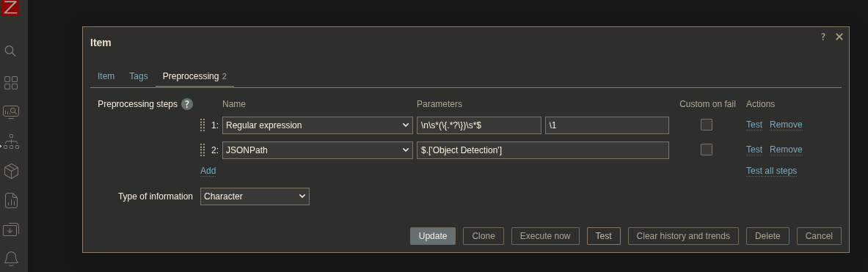
Task: Click the Execute now button
Action: pyautogui.click(x=545, y=236)
